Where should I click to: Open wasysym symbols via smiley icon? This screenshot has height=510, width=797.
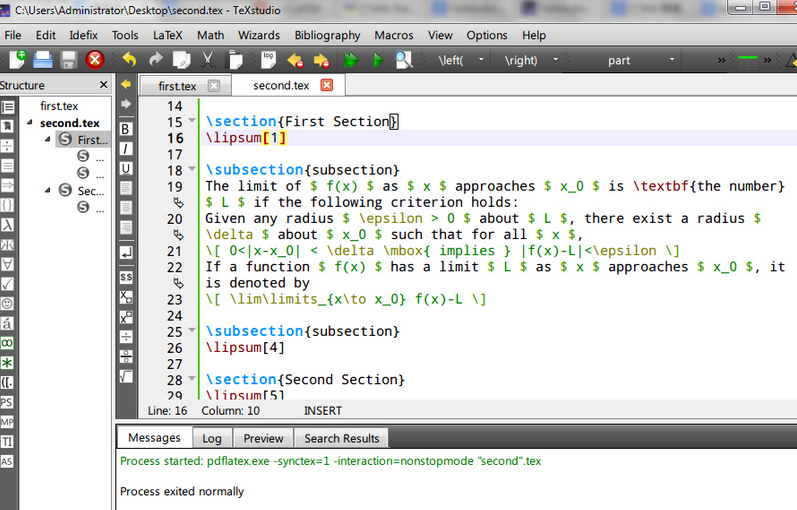pos(7,304)
